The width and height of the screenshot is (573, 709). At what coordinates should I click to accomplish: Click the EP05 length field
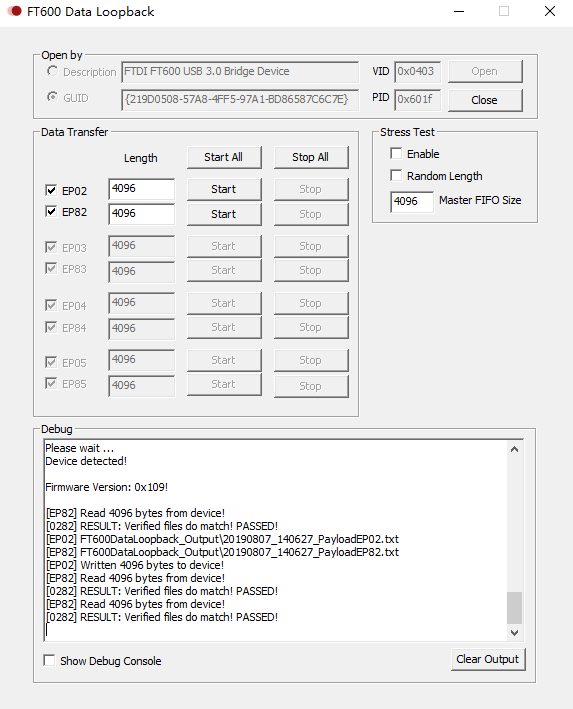[x=142, y=360]
